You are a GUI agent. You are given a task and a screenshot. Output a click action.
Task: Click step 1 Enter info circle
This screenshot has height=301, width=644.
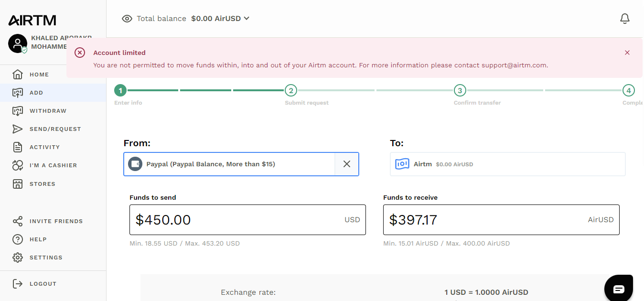tap(121, 90)
